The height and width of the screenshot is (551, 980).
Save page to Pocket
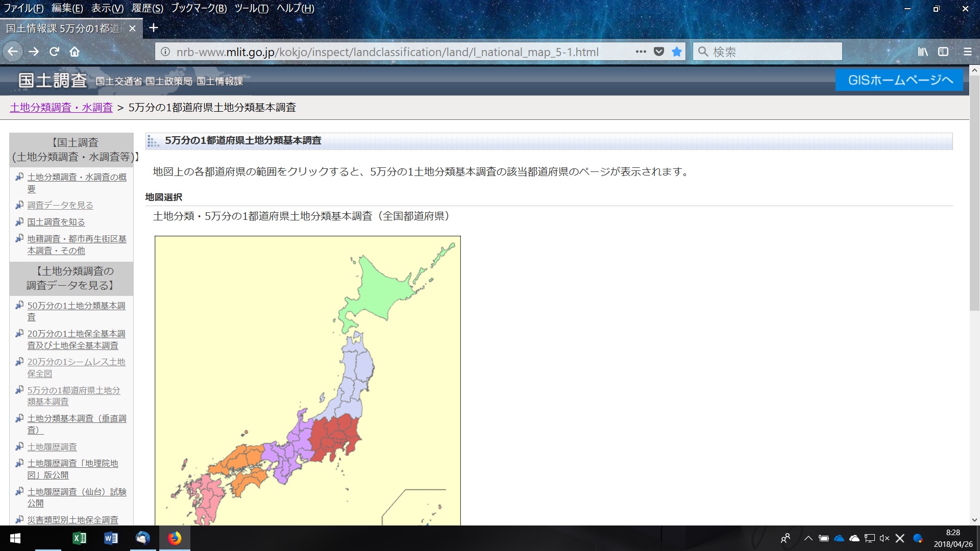pos(659,52)
